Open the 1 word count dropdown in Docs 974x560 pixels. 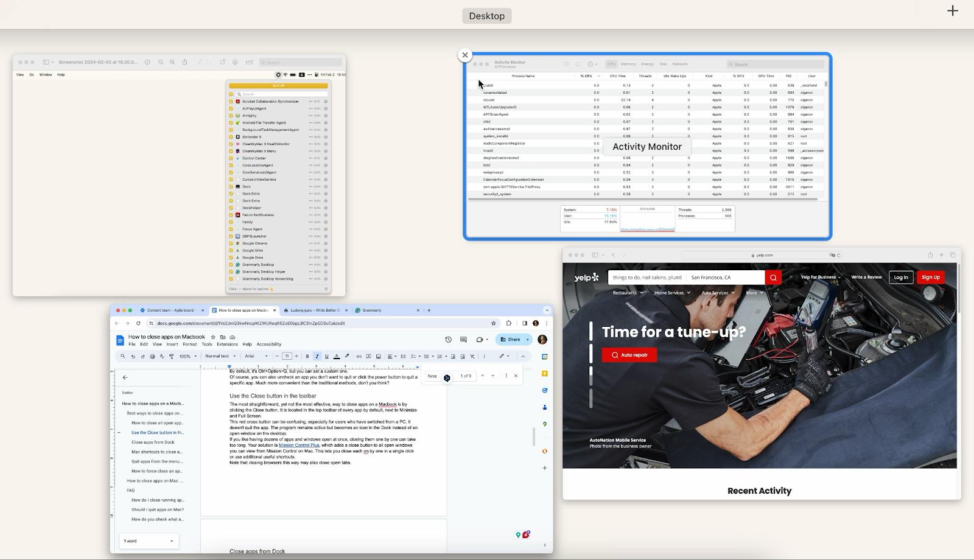pyautogui.click(x=149, y=541)
